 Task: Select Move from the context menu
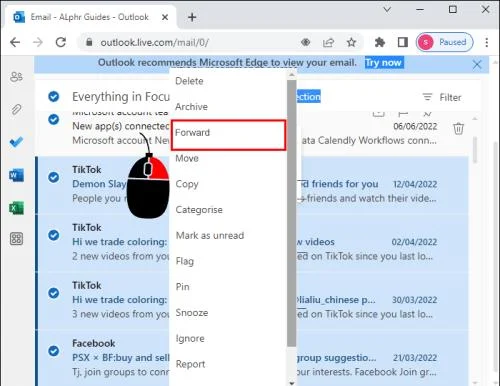228,158
